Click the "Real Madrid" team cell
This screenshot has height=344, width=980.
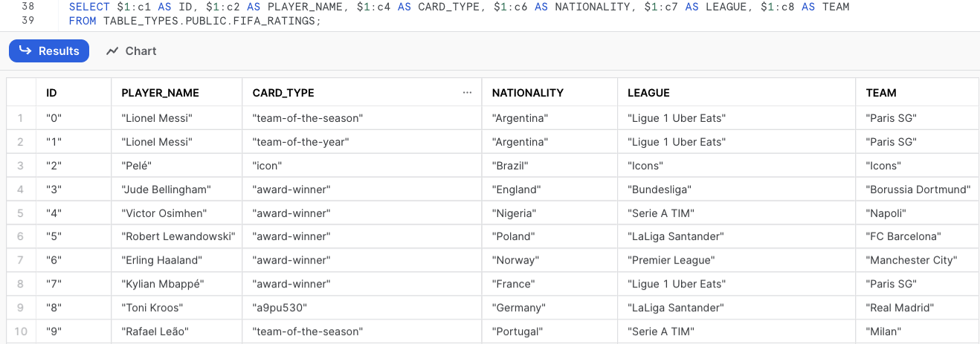click(x=918, y=308)
